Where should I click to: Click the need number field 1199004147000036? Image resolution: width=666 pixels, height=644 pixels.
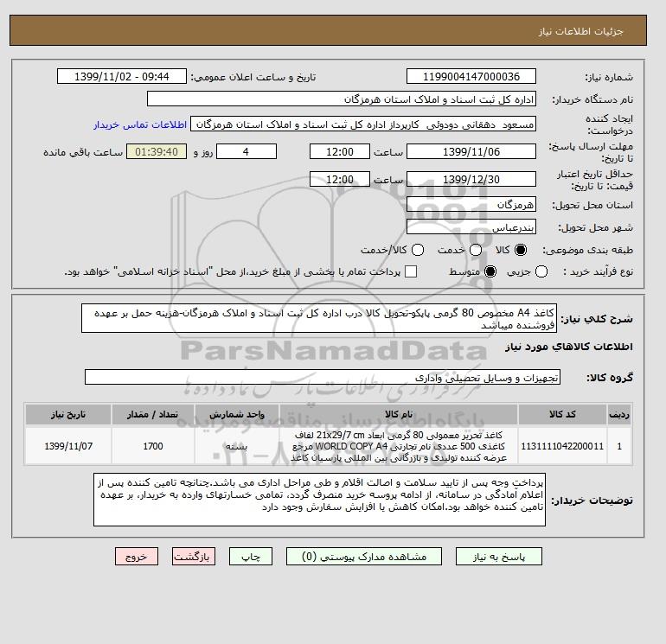pos(471,76)
